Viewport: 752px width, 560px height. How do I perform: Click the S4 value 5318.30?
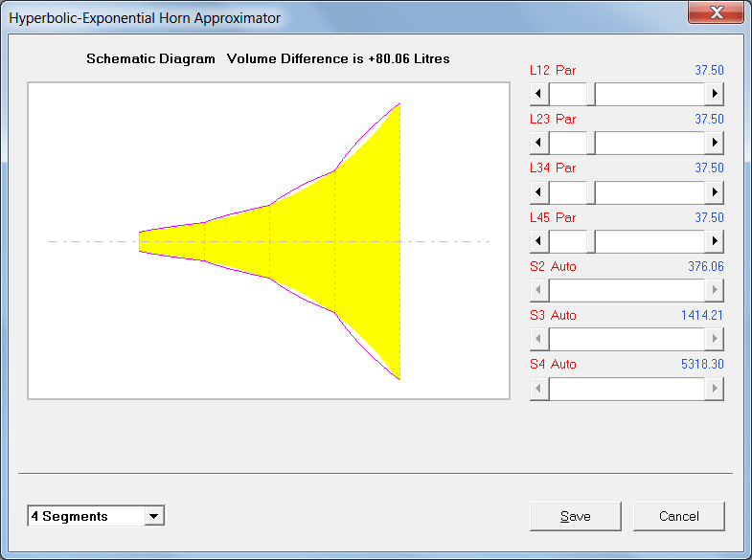point(702,364)
